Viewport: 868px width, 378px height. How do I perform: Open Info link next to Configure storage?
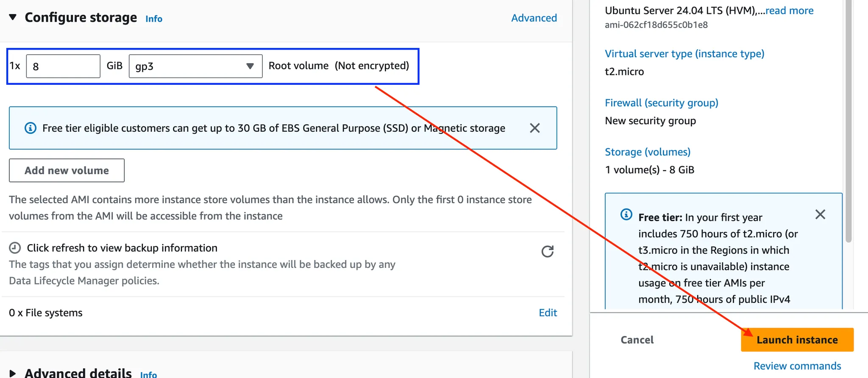(153, 19)
